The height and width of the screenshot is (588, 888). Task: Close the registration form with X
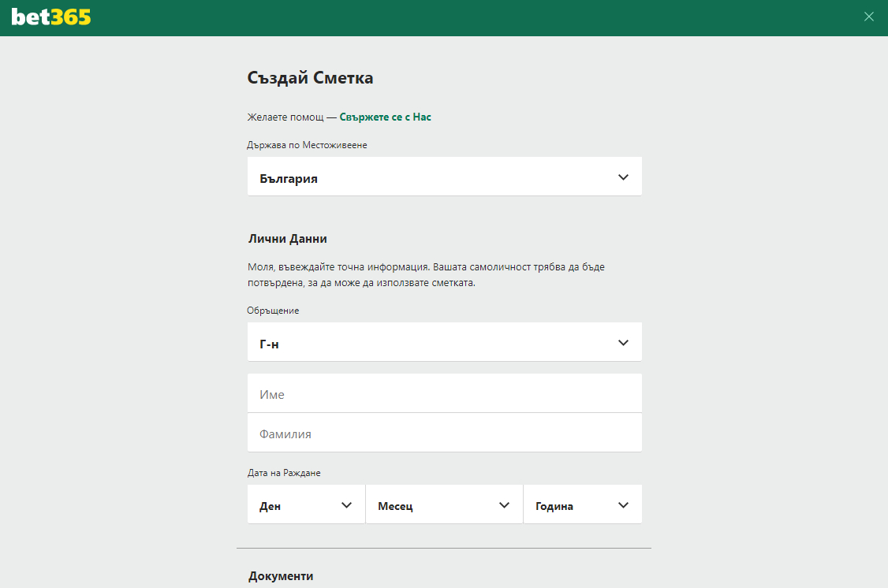[869, 17]
